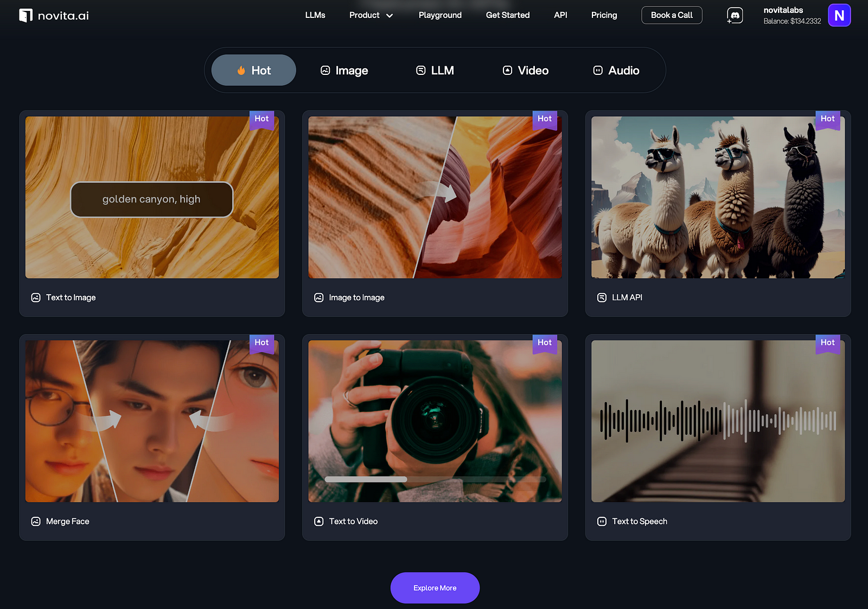Click the image icon beside Text to Image
Image resolution: width=868 pixels, height=609 pixels.
tap(36, 297)
